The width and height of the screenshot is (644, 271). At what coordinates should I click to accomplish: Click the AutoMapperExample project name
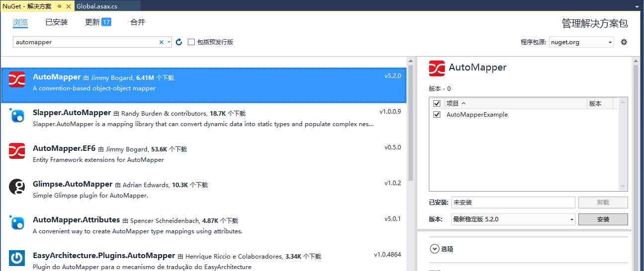tap(477, 115)
